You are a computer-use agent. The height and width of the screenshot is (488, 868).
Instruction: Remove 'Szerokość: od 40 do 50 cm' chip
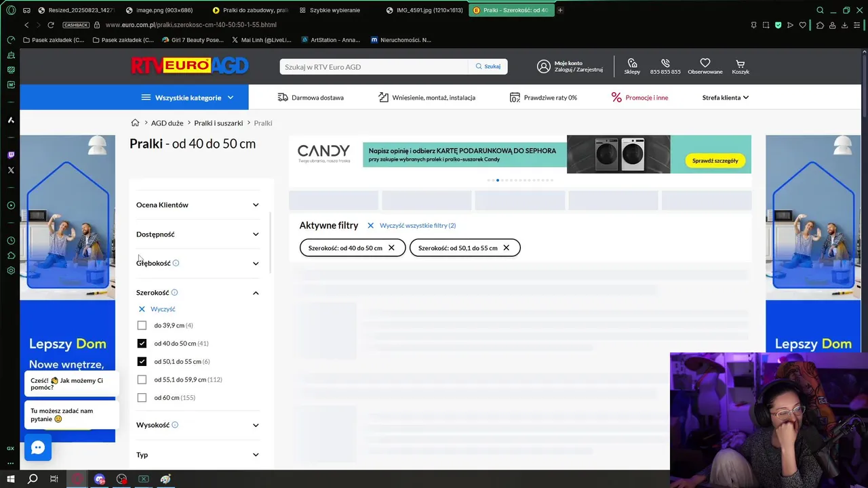391,248
